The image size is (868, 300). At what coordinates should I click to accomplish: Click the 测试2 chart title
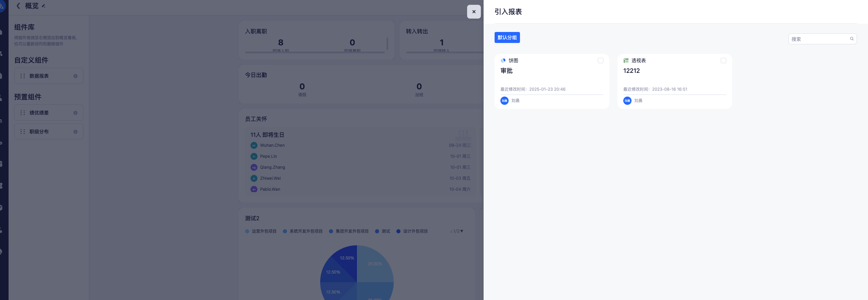[x=252, y=218]
